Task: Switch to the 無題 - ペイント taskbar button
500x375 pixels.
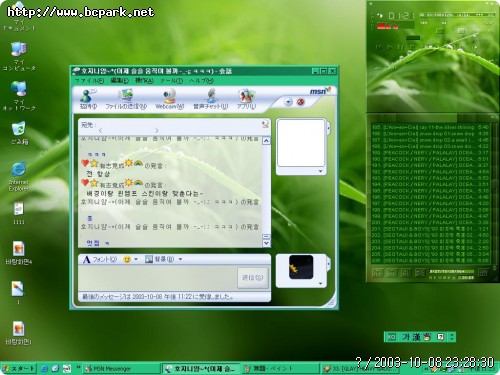Action: coord(280,369)
